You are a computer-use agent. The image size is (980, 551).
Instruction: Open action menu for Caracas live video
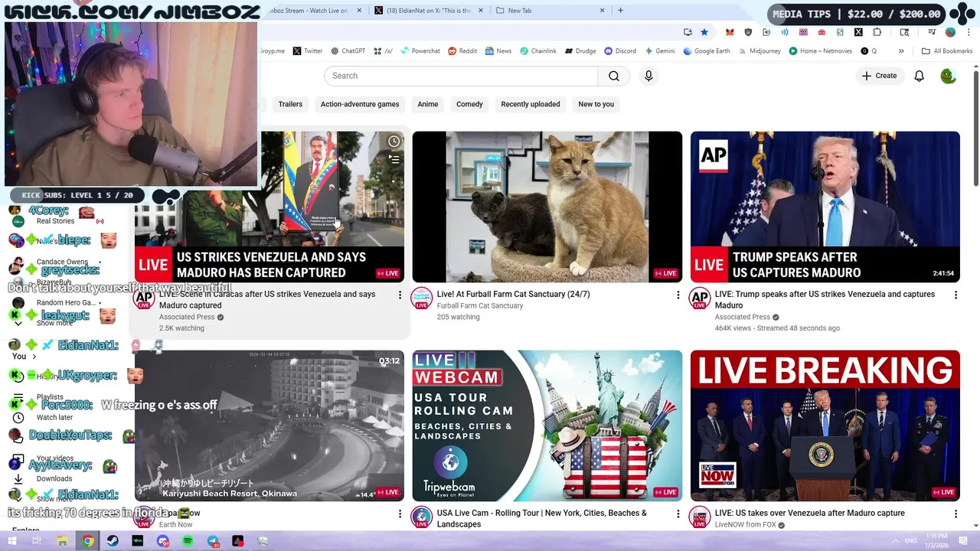[400, 295]
